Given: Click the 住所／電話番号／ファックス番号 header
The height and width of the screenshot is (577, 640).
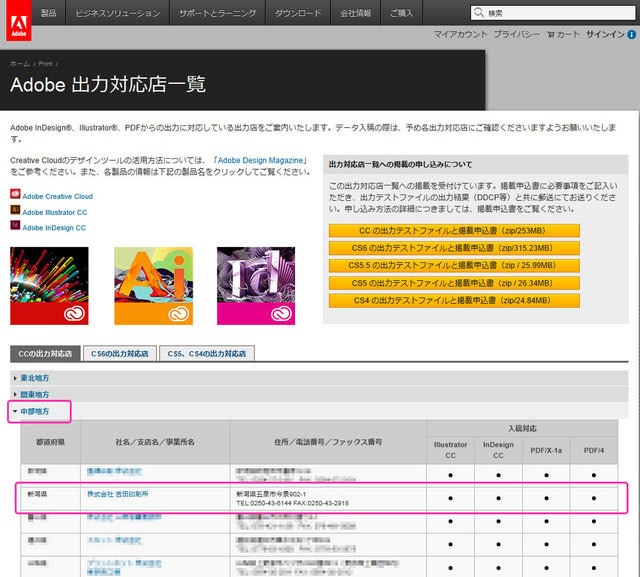Looking at the screenshot, I should tap(328, 442).
